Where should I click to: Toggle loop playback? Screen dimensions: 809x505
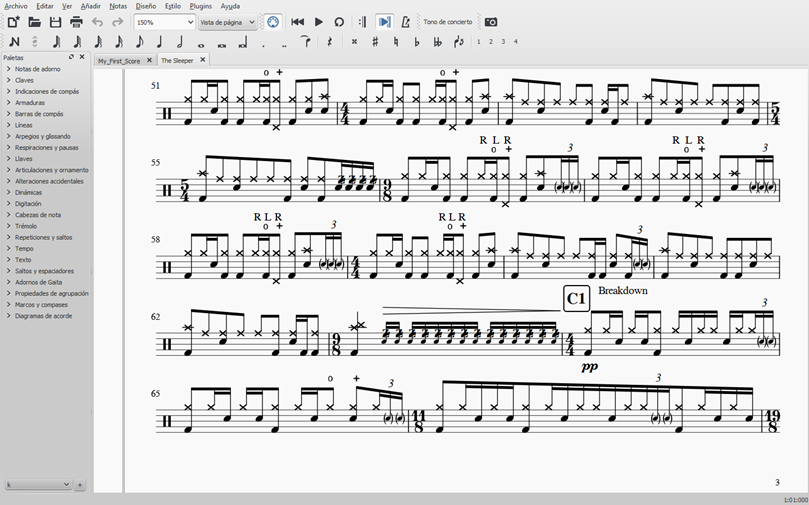(339, 22)
